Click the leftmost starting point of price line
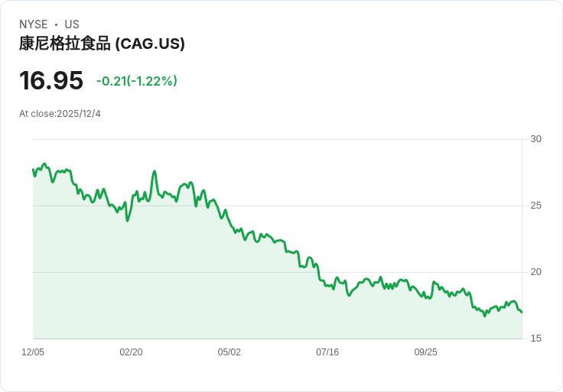563x392 pixels. (x=33, y=170)
